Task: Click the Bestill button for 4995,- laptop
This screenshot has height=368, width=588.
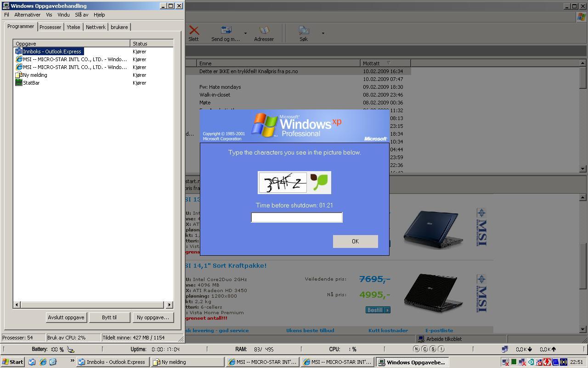Action: (378, 310)
